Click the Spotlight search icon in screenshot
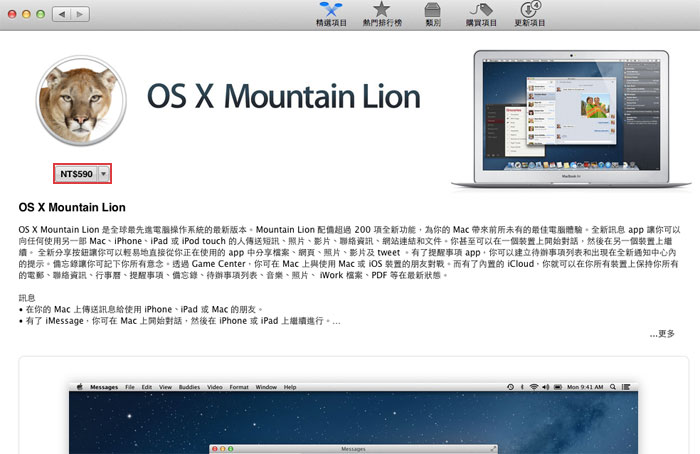Viewport: 700px width, 454px height. pos(613,387)
